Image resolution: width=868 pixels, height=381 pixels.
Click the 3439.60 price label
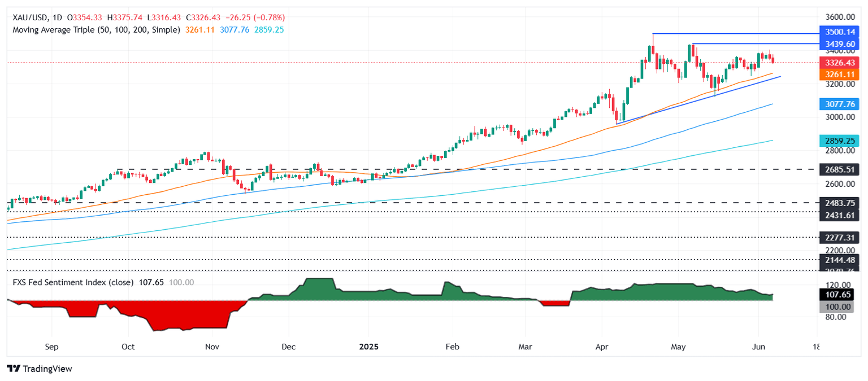(x=839, y=43)
